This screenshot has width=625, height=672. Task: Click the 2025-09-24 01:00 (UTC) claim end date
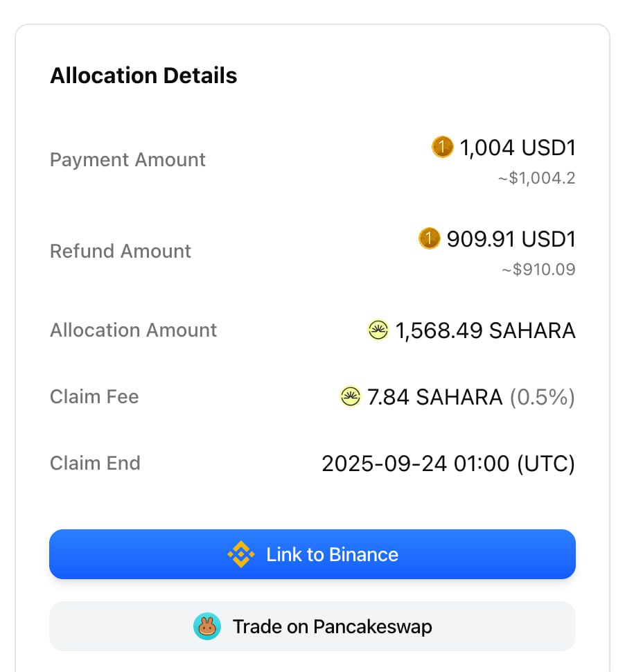coord(448,463)
